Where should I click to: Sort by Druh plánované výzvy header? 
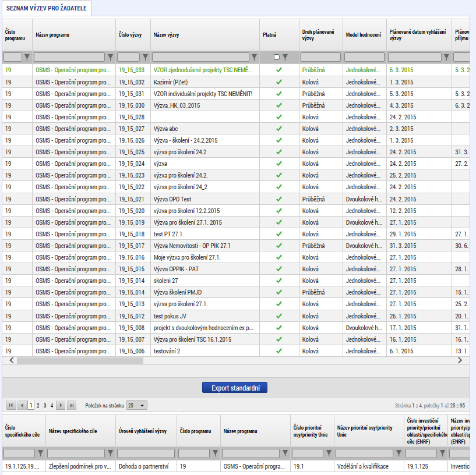point(318,35)
